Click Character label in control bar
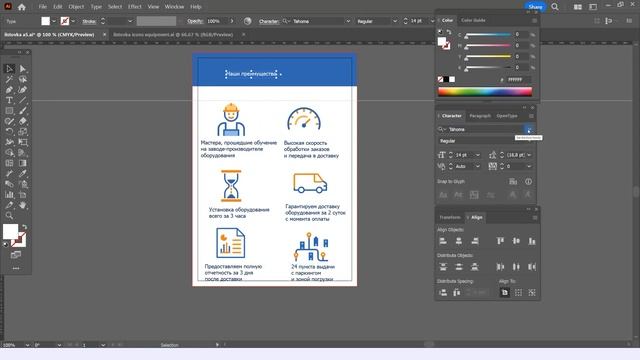The image size is (640, 360). pyautogui.click(x=269, y=21)
